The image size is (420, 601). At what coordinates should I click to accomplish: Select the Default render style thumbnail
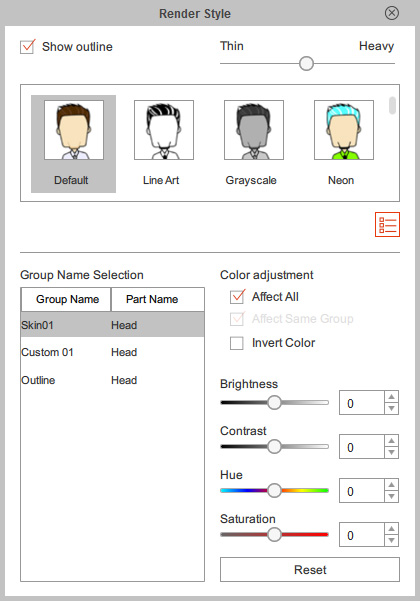coord(74,144)
